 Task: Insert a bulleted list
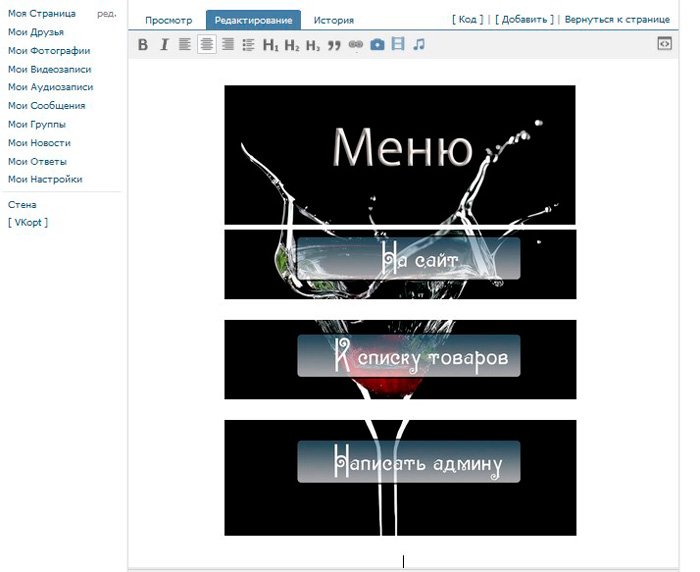(x=249, y=45)
